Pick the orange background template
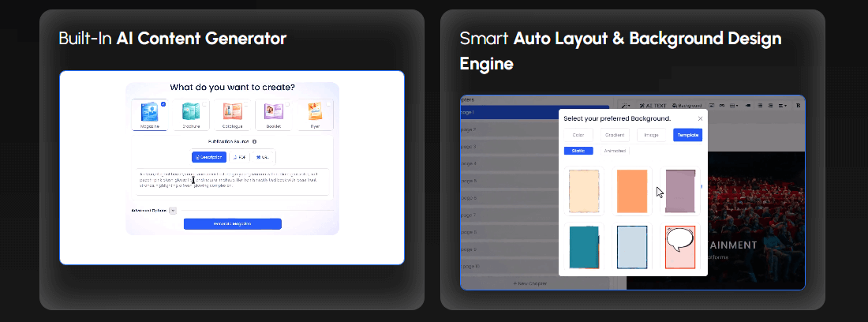 632,192
